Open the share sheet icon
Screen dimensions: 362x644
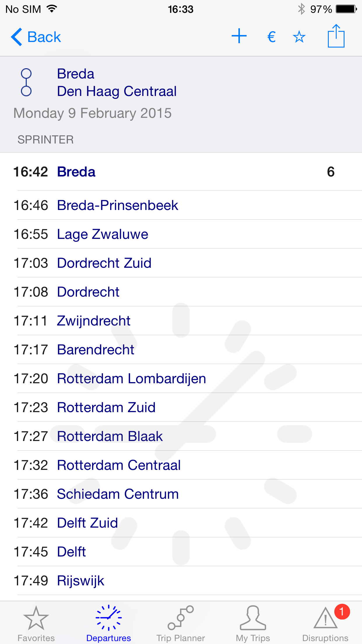[x=336, y=36]
